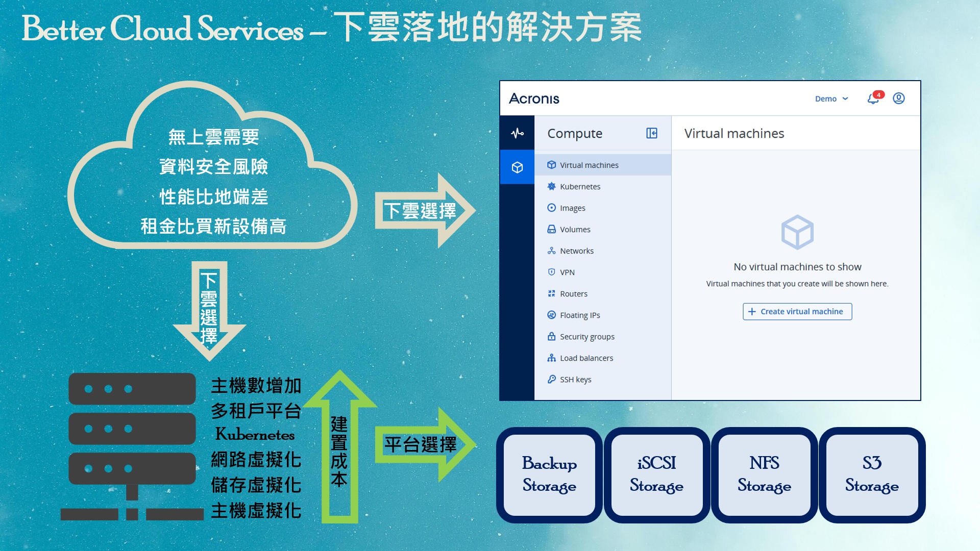Viewport: 980px width, 551px height.
Task: Open the user account profile icon
Action: coord(899,98)
